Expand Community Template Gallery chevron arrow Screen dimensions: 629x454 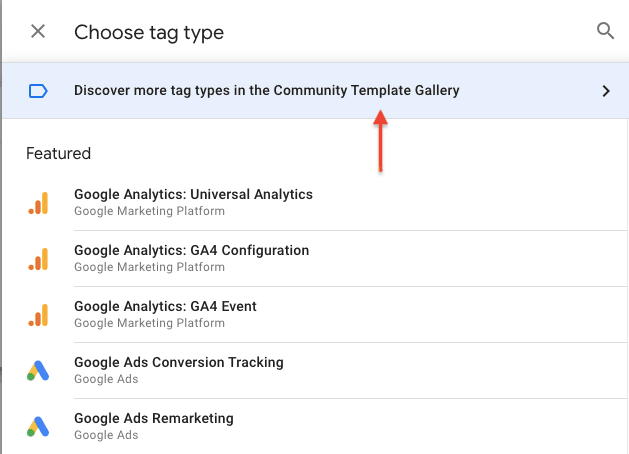(606, 91)
